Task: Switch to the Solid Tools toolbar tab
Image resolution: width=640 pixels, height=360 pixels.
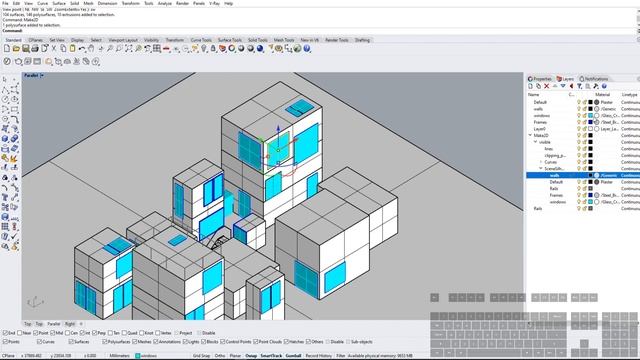Action: pyautogui.click(x=258, y=40)
